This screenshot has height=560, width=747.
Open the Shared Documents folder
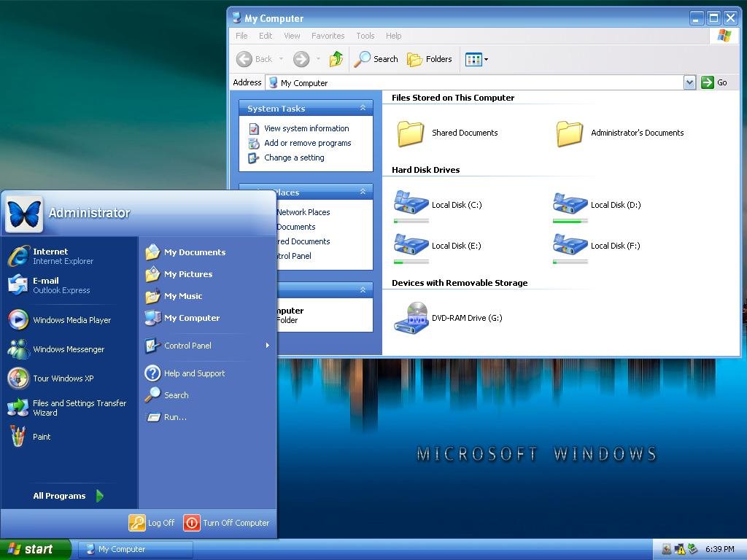(x=411, y=133)
